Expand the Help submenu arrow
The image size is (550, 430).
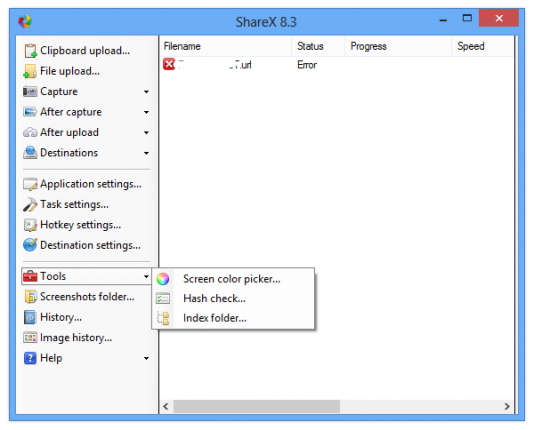[146, 358]
